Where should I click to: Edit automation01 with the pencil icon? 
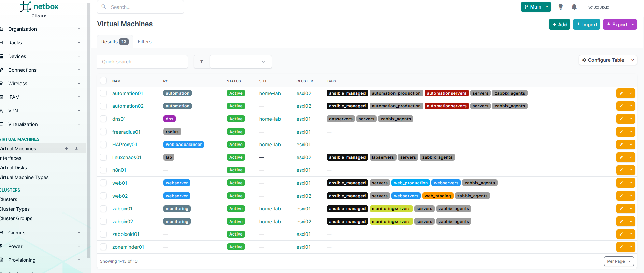tap(621, 93)
